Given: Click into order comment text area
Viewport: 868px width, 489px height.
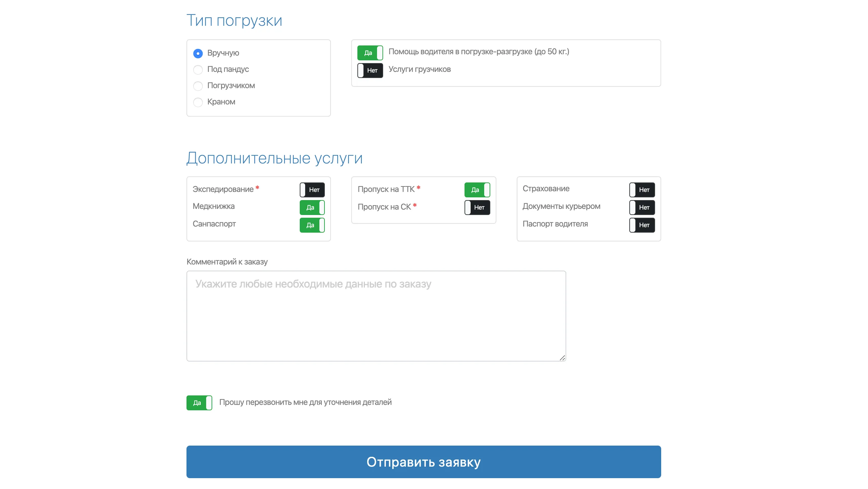Looking at the screenshot, I should (376, 316).
